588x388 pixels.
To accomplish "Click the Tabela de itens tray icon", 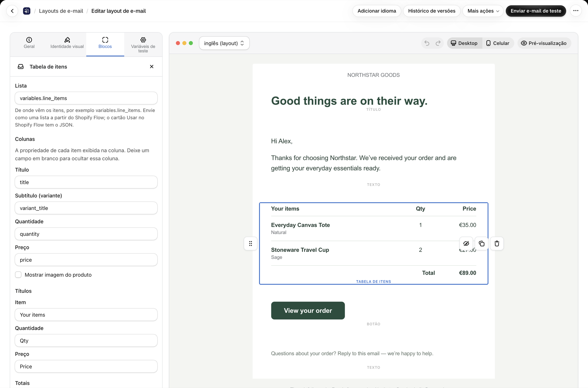I will [21, 67].
